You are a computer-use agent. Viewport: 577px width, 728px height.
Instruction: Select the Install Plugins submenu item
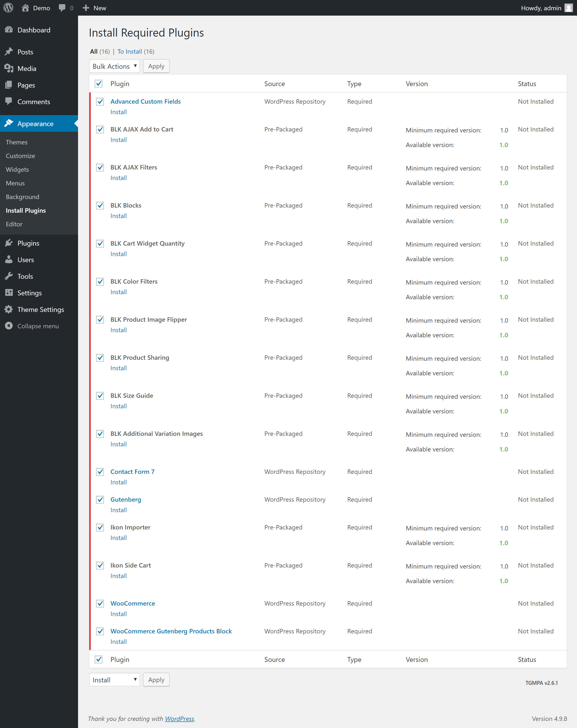[x=26, y=210]
